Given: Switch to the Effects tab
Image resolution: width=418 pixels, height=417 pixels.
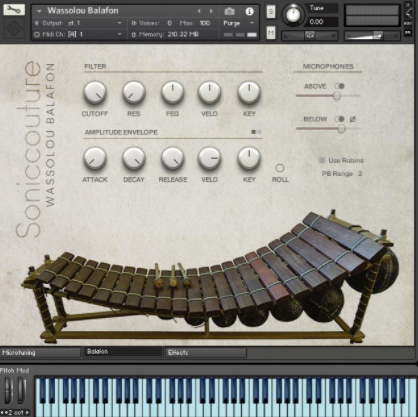Looking at the screenshot, I should (x=206, y=353).
